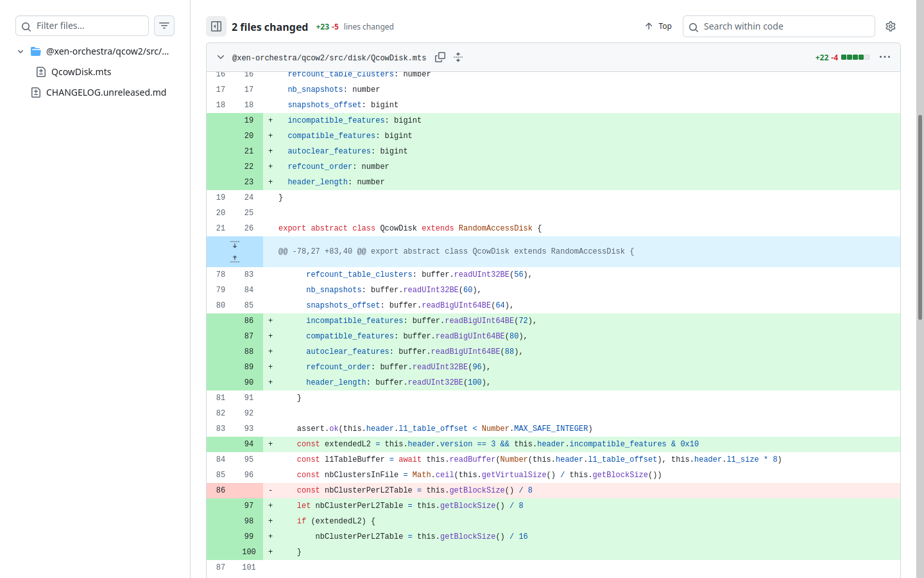
Task: Expand hidden lines upward in the hunk
Action: click(235, 259)
